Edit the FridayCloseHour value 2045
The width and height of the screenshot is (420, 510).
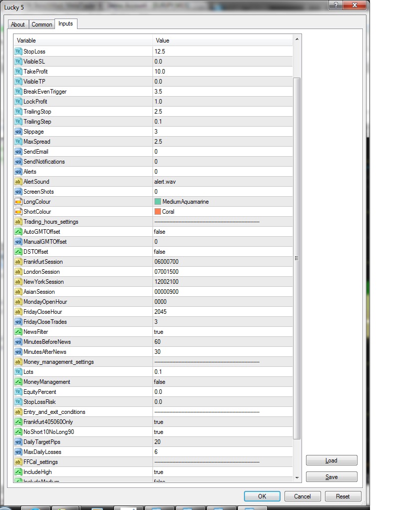tap(222, 312)
